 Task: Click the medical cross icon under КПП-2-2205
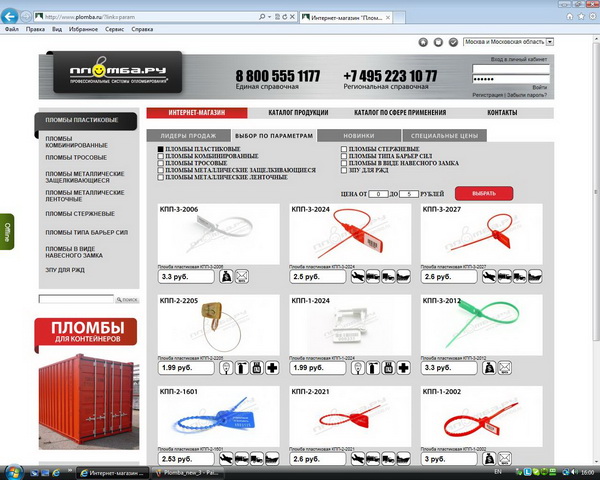272,368
